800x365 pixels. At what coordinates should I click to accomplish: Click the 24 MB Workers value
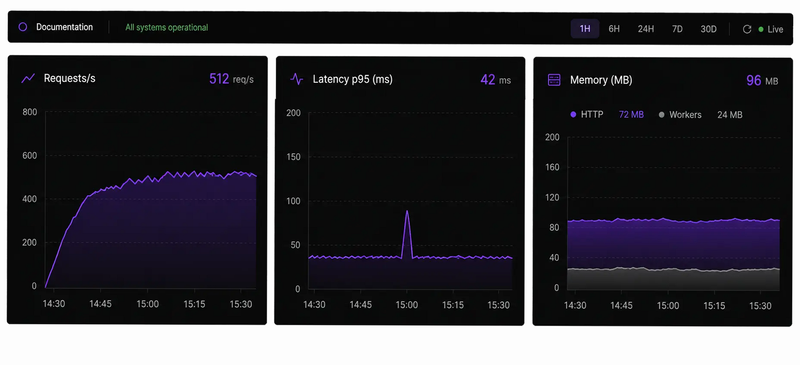[730, 115]
